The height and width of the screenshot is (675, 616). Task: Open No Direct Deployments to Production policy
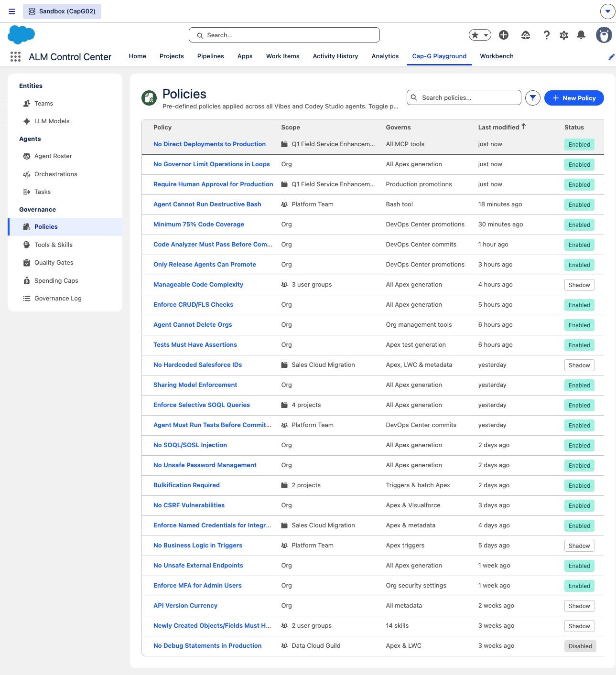(209, 144)
